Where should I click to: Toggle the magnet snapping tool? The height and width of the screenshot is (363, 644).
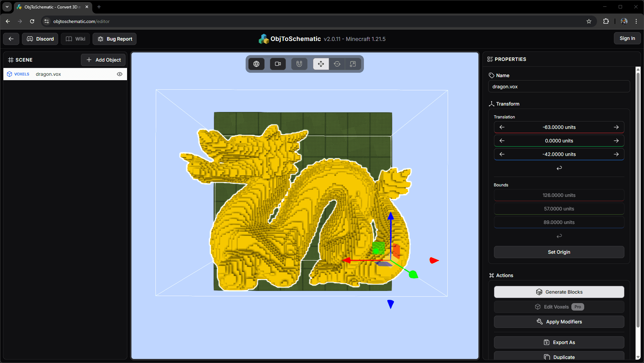(299, 64)
